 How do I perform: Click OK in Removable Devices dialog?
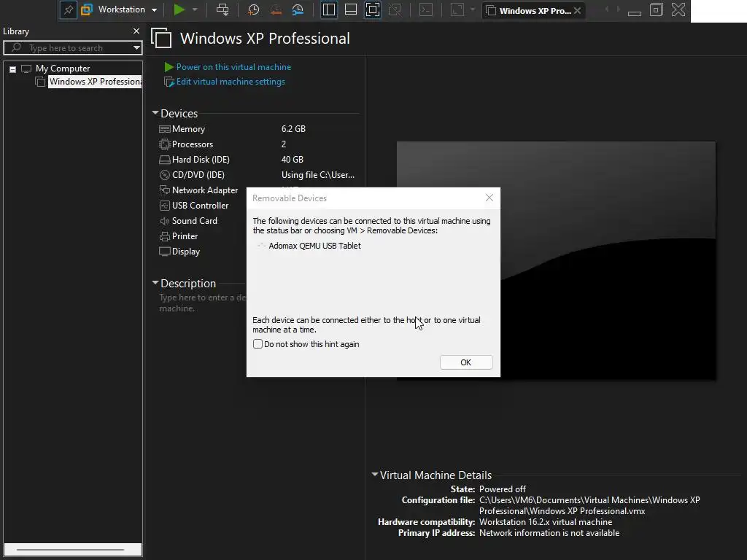pyautogui.click(x=466, y=362)
